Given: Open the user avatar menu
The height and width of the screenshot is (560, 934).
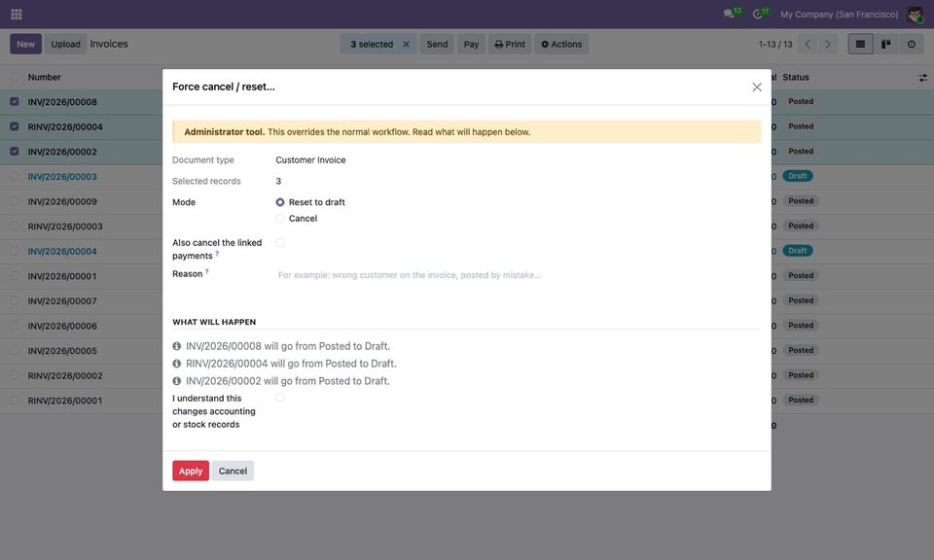Looking at the screenshot, I should 915,14.
